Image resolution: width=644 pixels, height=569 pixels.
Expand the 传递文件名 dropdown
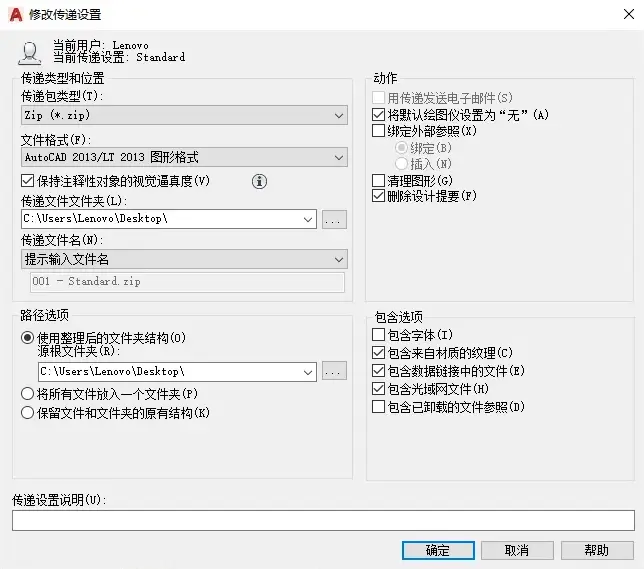point(184,259)
